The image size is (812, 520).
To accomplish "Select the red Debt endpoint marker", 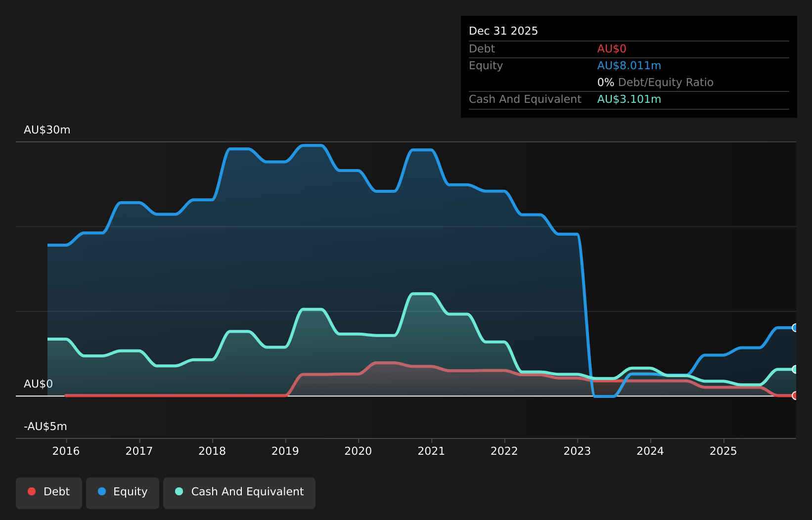I will pyautogui.click(x=795, y=395).
